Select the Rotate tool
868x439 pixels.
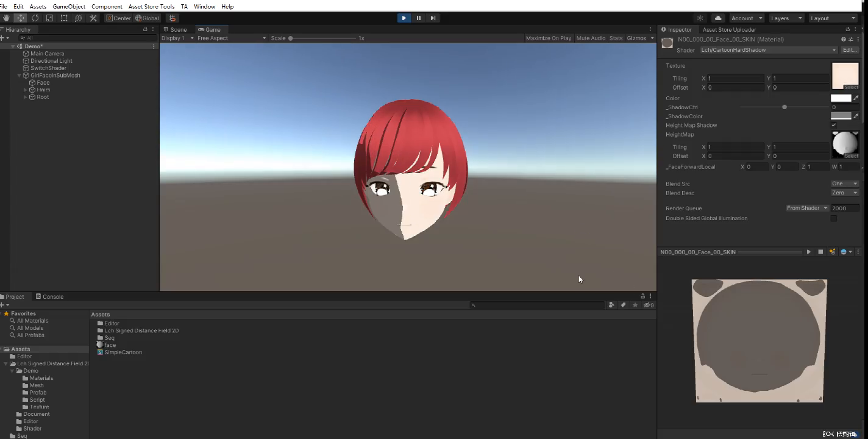[x=35, y=18]
